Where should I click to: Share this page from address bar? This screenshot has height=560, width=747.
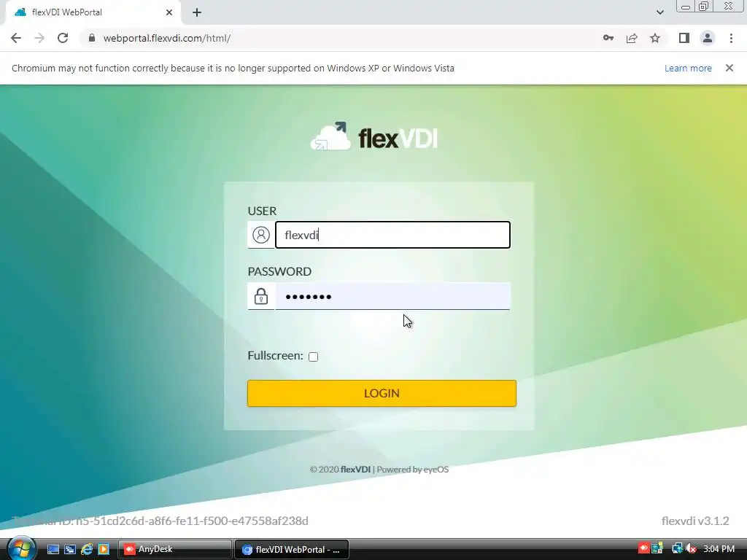tap(632, 38)
